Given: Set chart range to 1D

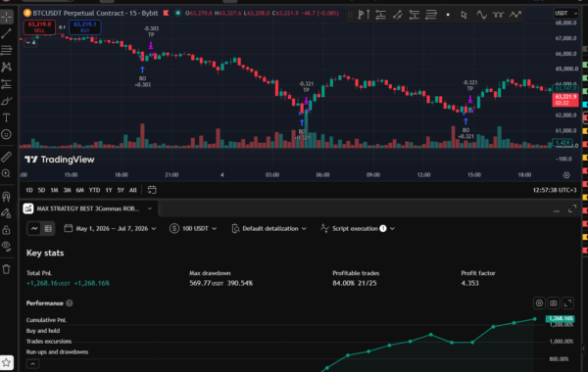Looking at the screenshot, I should (29, 190).
